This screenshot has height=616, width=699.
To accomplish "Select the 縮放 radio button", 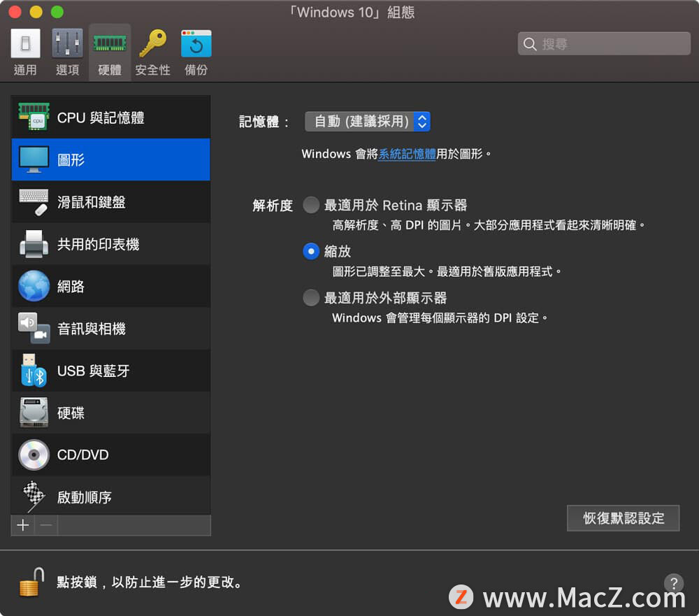I will pyautogui.click(x=311, y=252).
